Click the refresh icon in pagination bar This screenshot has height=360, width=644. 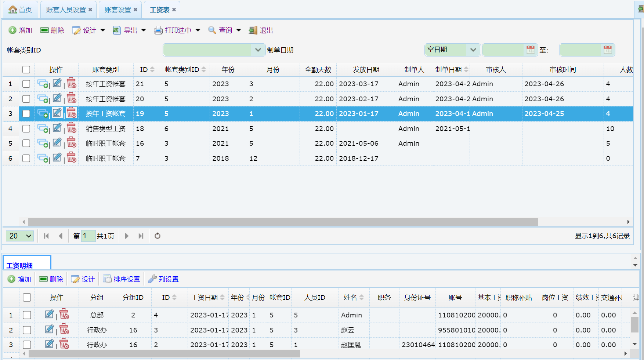[x=158, y=236]
